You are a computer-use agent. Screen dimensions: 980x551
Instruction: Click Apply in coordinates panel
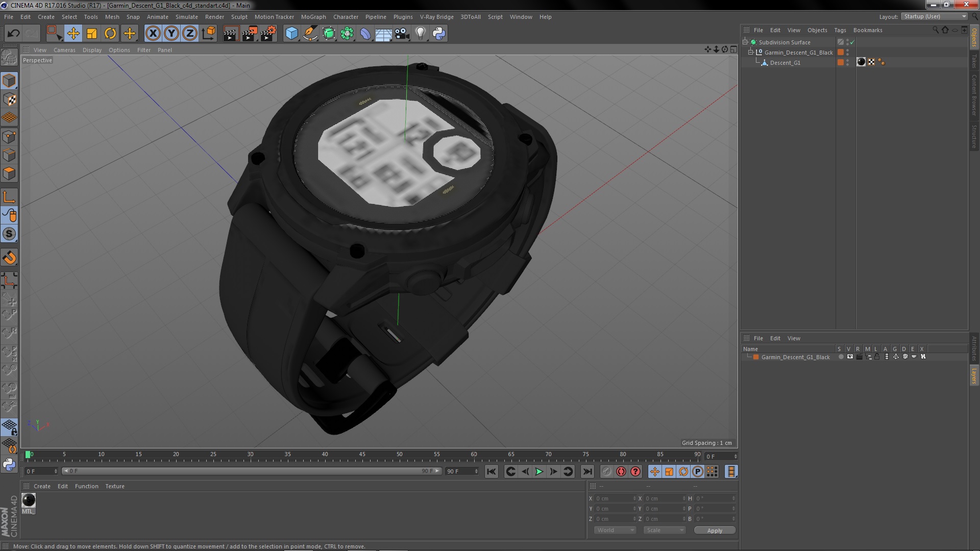point(715,531)
